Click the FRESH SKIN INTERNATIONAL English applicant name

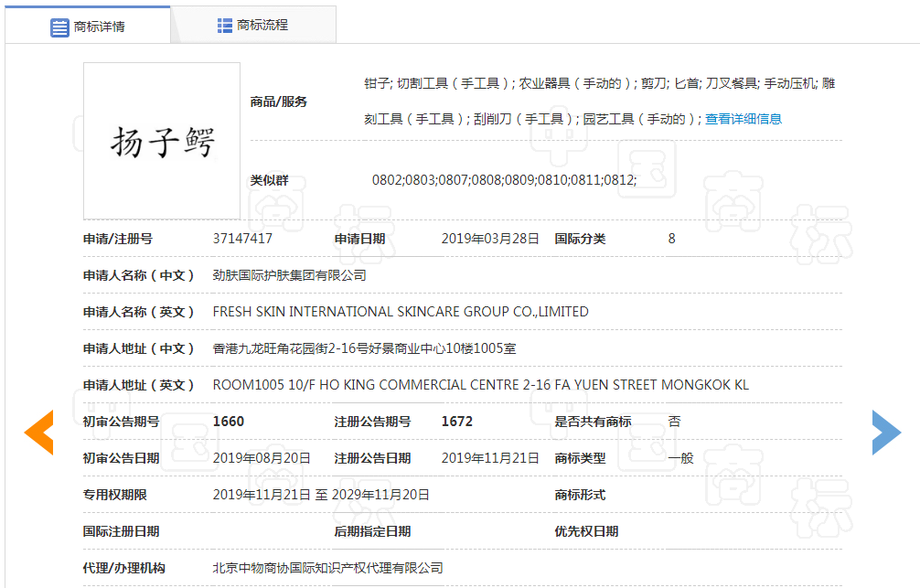(400, 312)
